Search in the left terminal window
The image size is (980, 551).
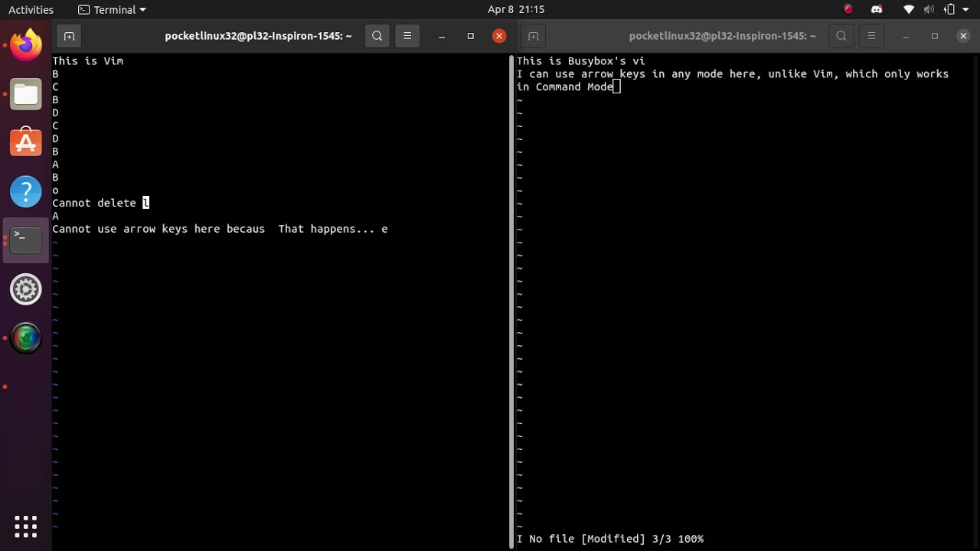click(377, 36)
